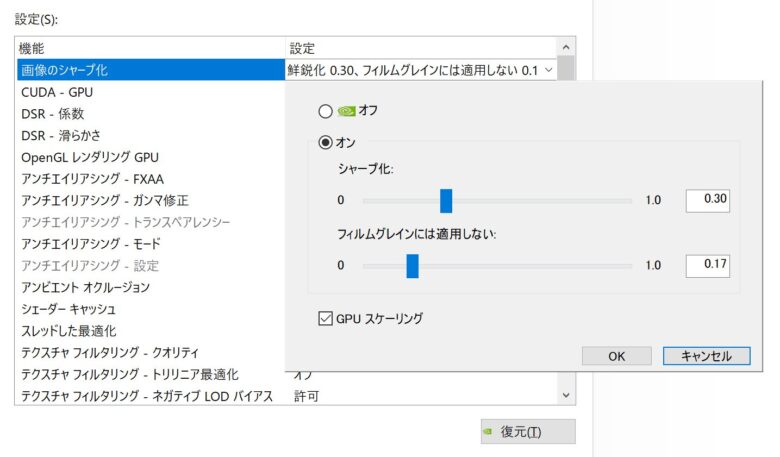Select the アンビエント オクルージョン row

tap(151, 287)
